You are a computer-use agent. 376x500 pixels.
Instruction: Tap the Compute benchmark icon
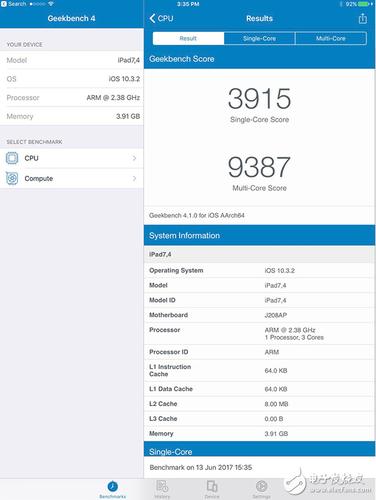point(12,178)
